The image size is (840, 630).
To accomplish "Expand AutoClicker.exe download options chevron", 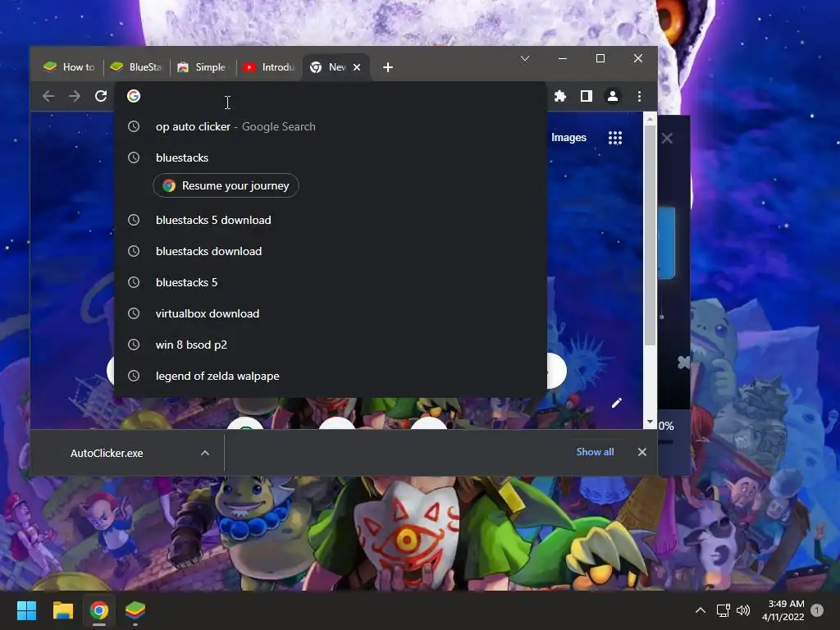I will 204,453.
